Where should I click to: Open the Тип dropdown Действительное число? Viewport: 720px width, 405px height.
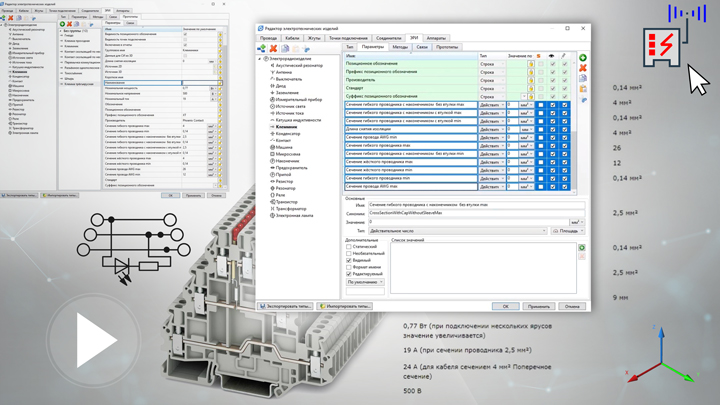(458, 231)
